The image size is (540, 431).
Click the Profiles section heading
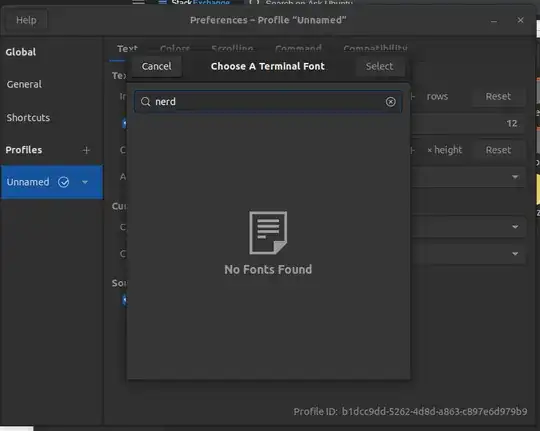pos(24,150)
